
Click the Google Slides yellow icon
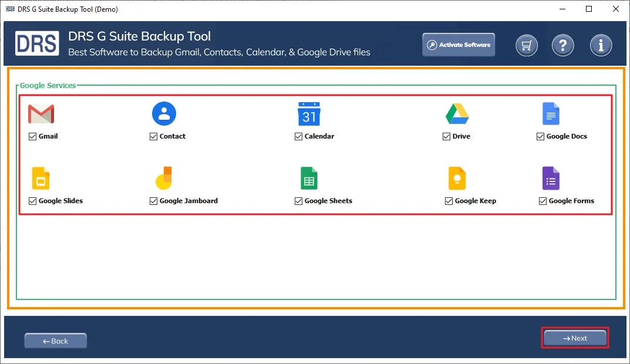click(x=41, y=178)
